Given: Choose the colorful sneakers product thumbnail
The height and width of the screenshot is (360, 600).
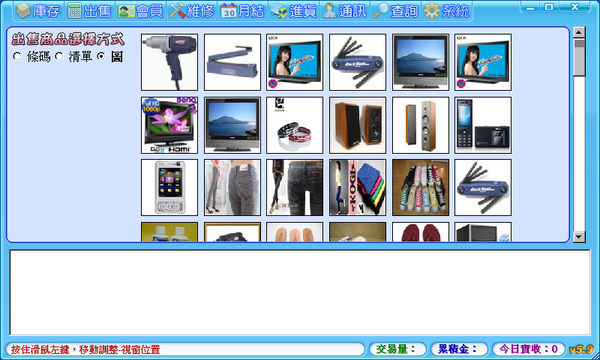Looking at the screenshot, I should pyautogui.click(x=420, y=187).
